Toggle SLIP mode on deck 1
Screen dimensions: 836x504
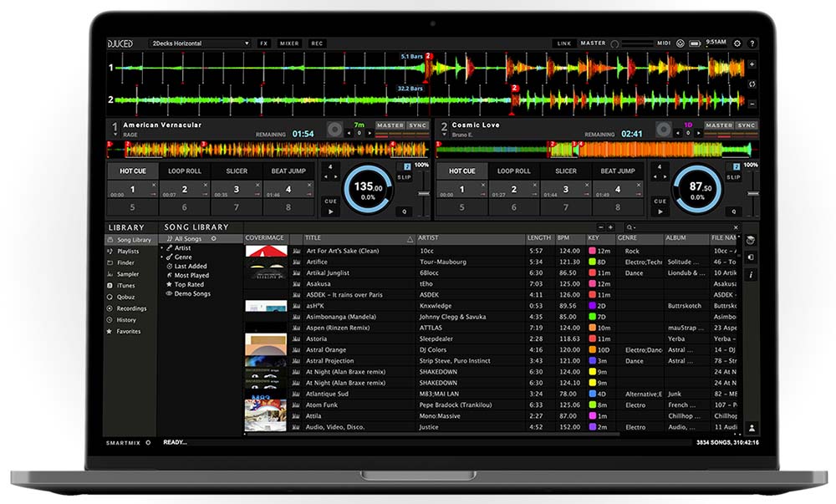click(405, 177)
